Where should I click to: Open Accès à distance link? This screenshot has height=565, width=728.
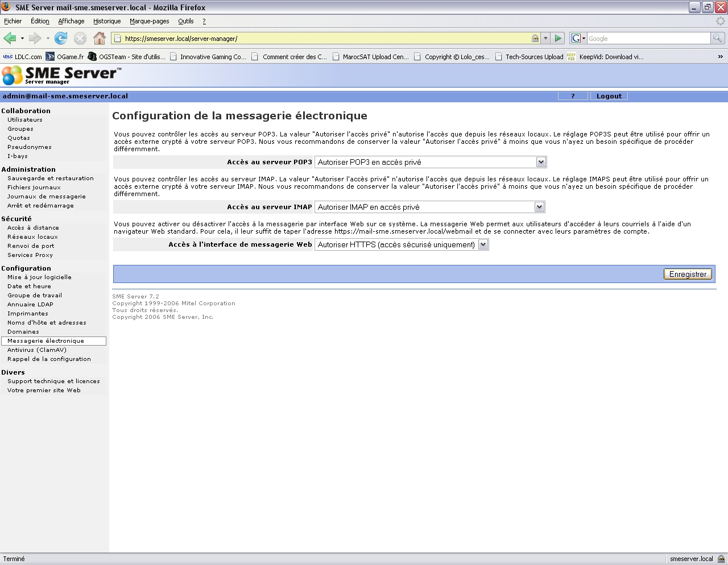tap(33, 228)
